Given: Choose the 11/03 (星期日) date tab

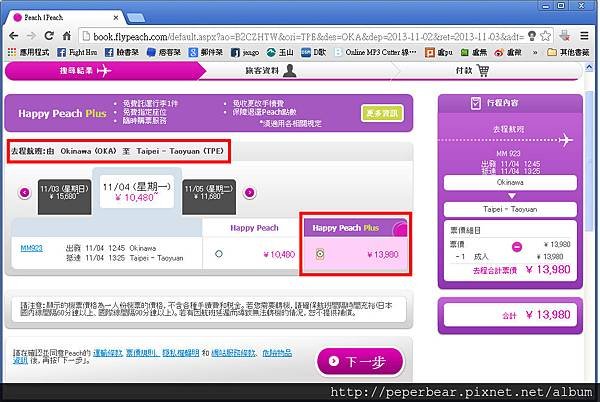Looking at the screenshot, I should tap(64, 197).
